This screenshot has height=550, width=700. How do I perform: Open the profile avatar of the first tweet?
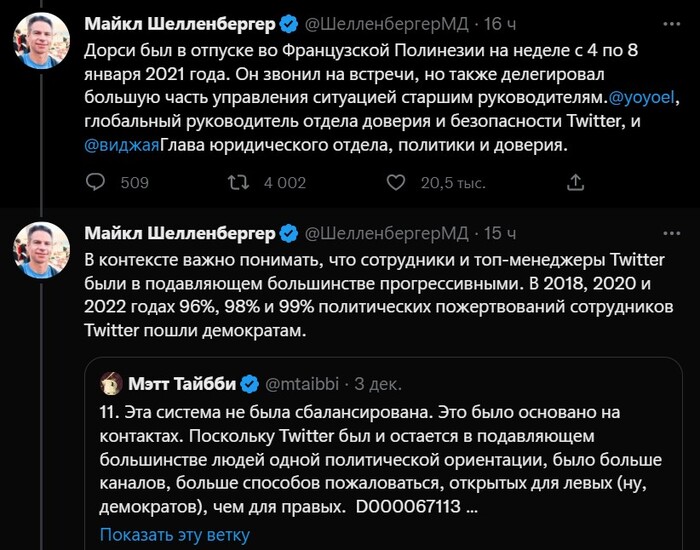pos(41,41)
